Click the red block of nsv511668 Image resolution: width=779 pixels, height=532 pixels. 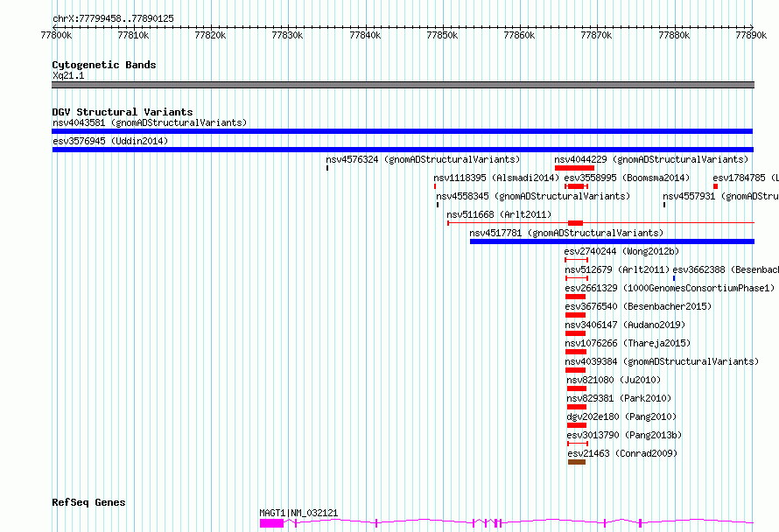click(x=575, y=223)
